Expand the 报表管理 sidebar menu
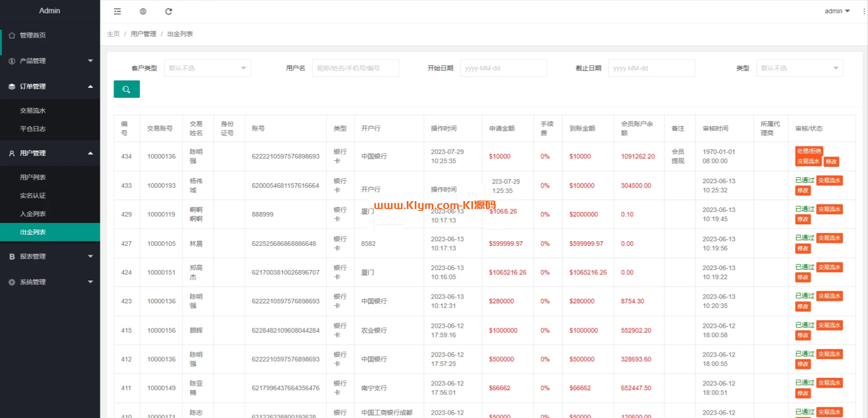This screenshot has width=868, height=418. click(50, 256)
